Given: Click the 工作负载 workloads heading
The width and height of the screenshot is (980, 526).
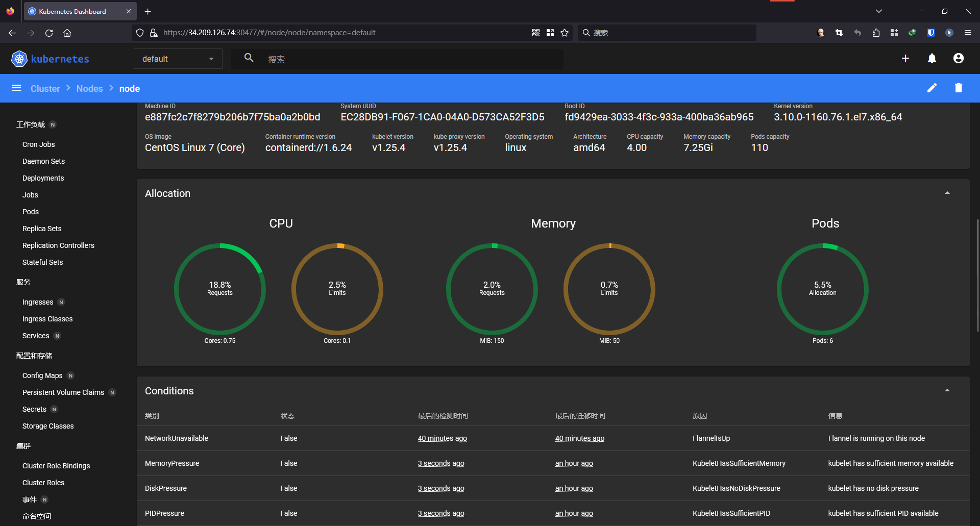Looking at the screenshot, I should (x=31, y=124).
